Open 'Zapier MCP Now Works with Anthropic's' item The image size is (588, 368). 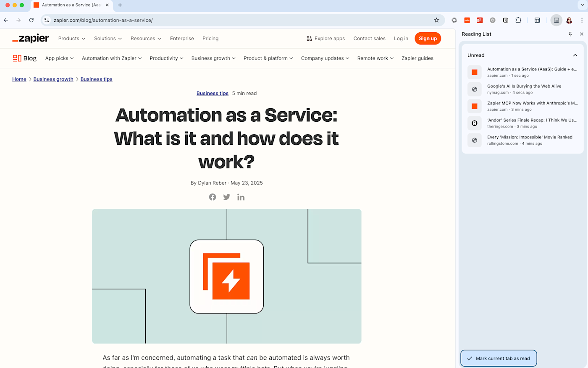pyautogui.click(x=523, y=106)
